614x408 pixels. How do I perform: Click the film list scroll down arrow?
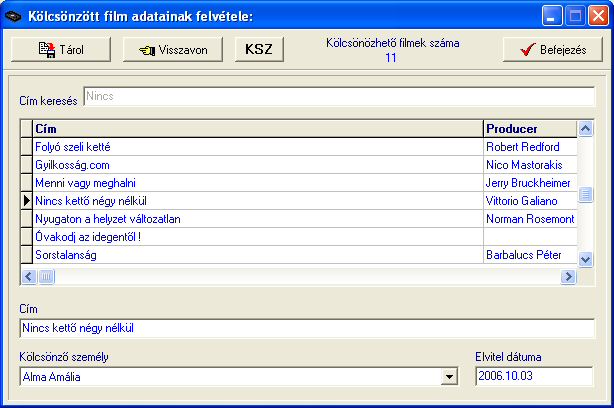coord(585,259)
